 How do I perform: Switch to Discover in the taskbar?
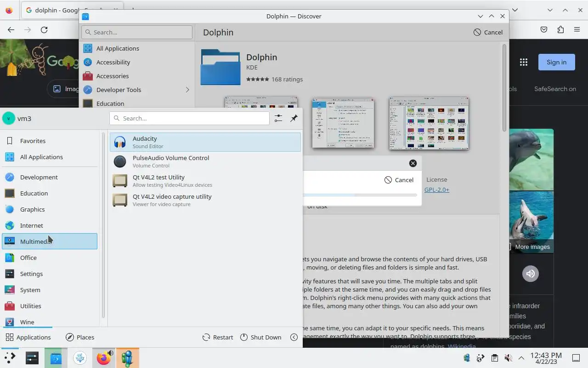tap(56, 358)
